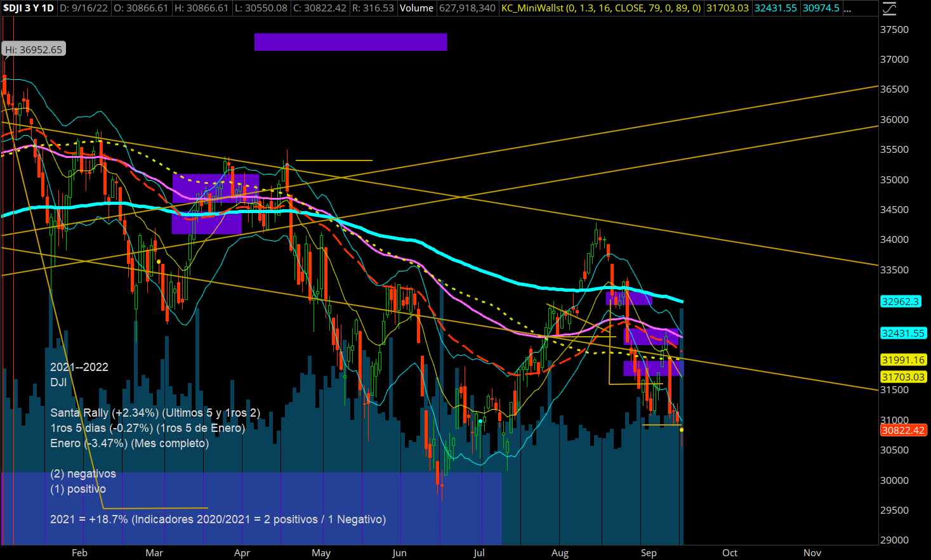Select the large purple rectangle drawing at top
The image size is (931, 560).
[350, 42]
